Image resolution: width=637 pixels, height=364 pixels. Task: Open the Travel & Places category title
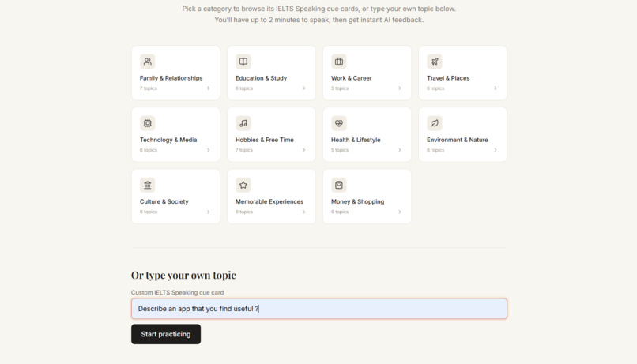pos(448,78)
